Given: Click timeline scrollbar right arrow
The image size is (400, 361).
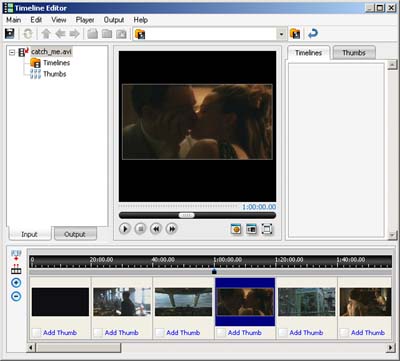Looking at the screenshot, I should point(391,348).
